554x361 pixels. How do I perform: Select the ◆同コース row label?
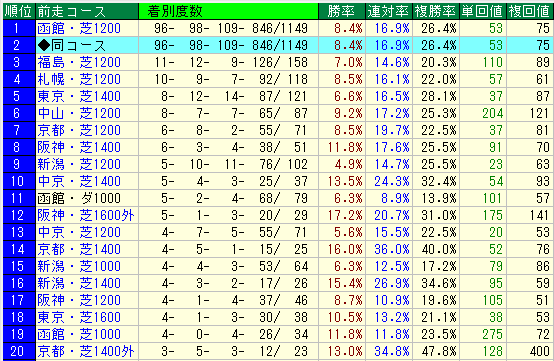pos(71,45)
